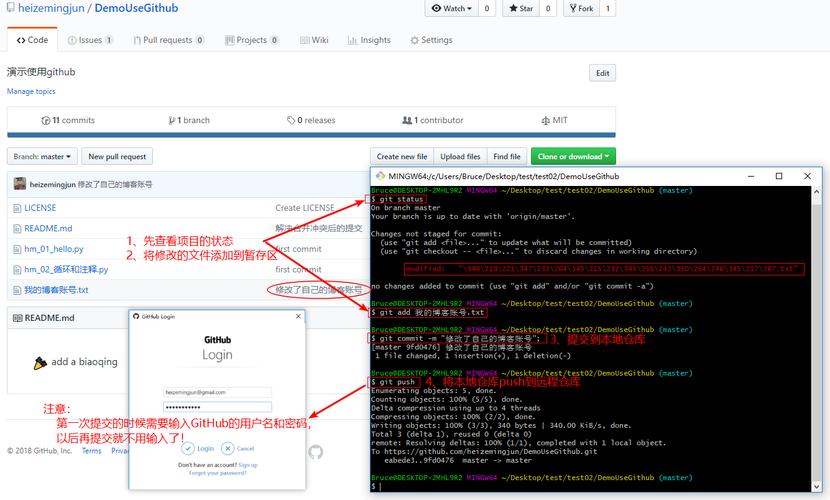Viewport: 830px width, 500px height.
Task: Click the Create LICENSE commit message
Action: coord(304,208)
